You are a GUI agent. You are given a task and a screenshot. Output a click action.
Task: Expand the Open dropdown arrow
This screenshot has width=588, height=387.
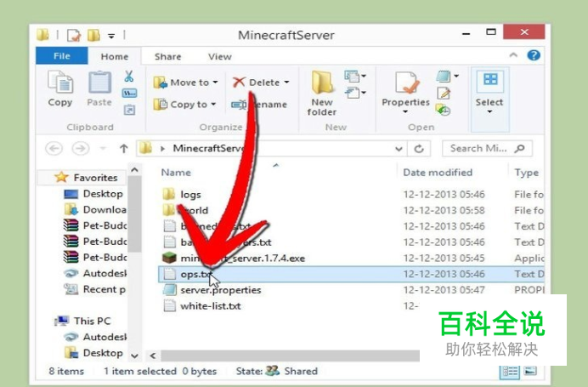456,76
